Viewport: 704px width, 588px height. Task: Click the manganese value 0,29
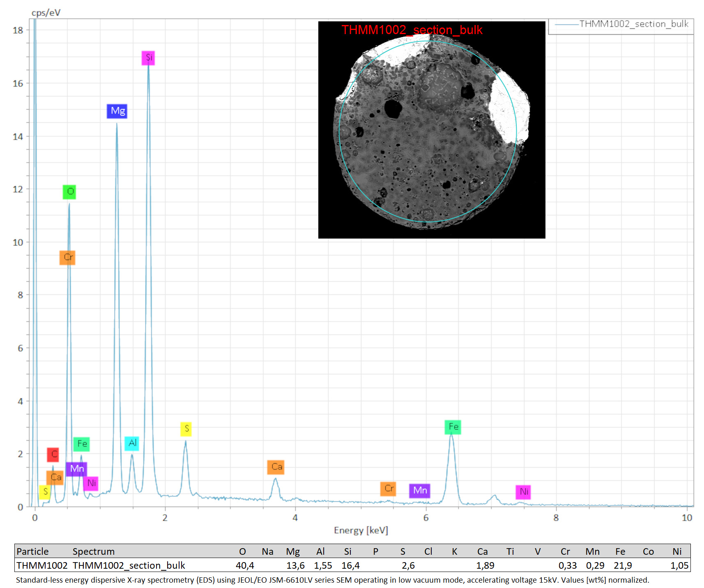click(x=595, y=566)
